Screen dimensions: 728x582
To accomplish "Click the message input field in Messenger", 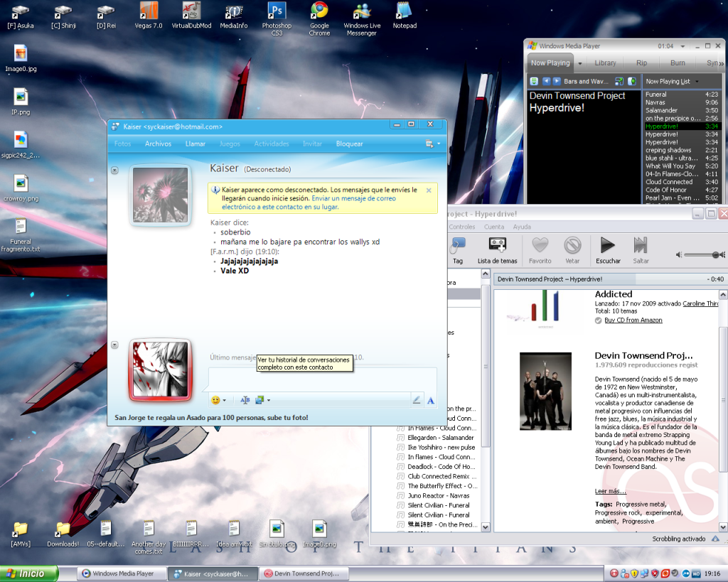I will [323, 379].
